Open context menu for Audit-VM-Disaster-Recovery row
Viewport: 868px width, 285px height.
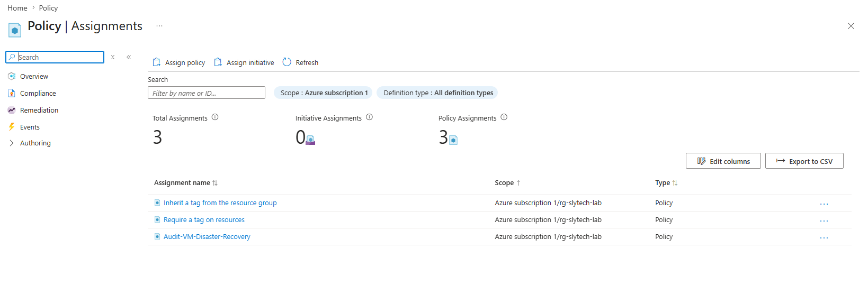click(824, 237)
